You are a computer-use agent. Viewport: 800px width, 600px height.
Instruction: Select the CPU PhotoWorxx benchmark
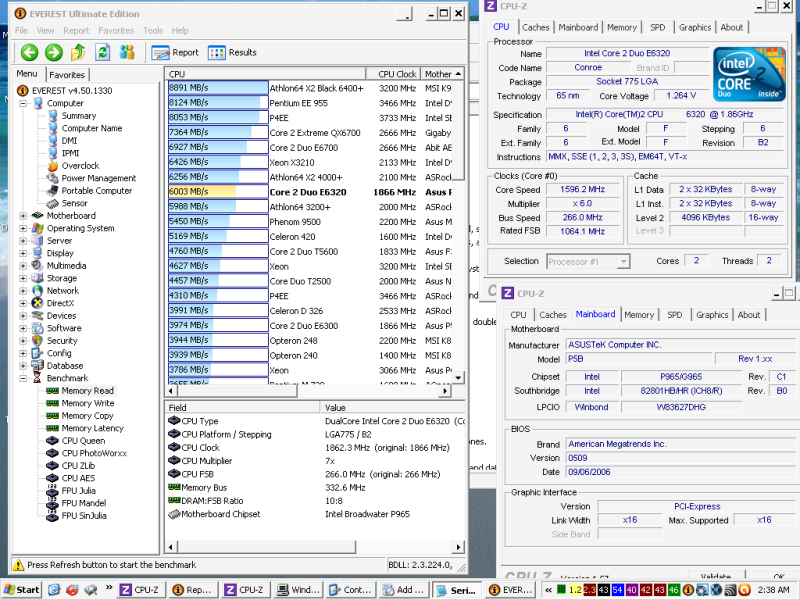(94, 453)
